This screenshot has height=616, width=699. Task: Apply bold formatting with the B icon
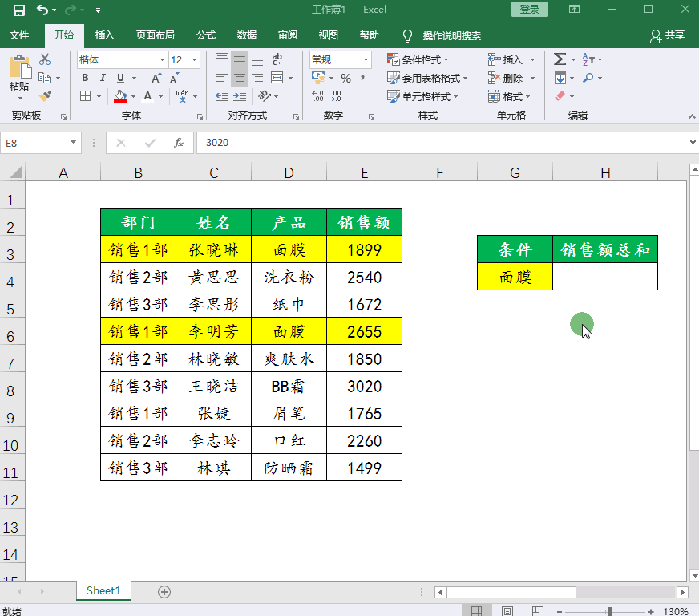(85, 78)
